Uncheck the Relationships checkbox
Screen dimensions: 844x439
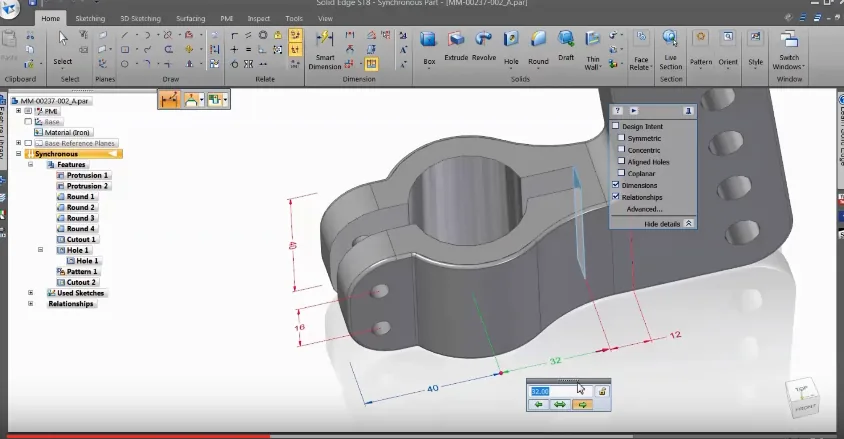coord(616,197)
